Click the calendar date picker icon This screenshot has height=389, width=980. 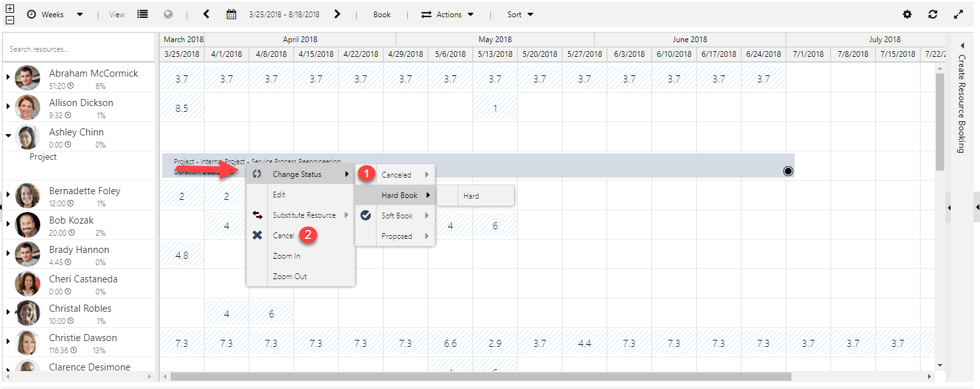(231, 14)
